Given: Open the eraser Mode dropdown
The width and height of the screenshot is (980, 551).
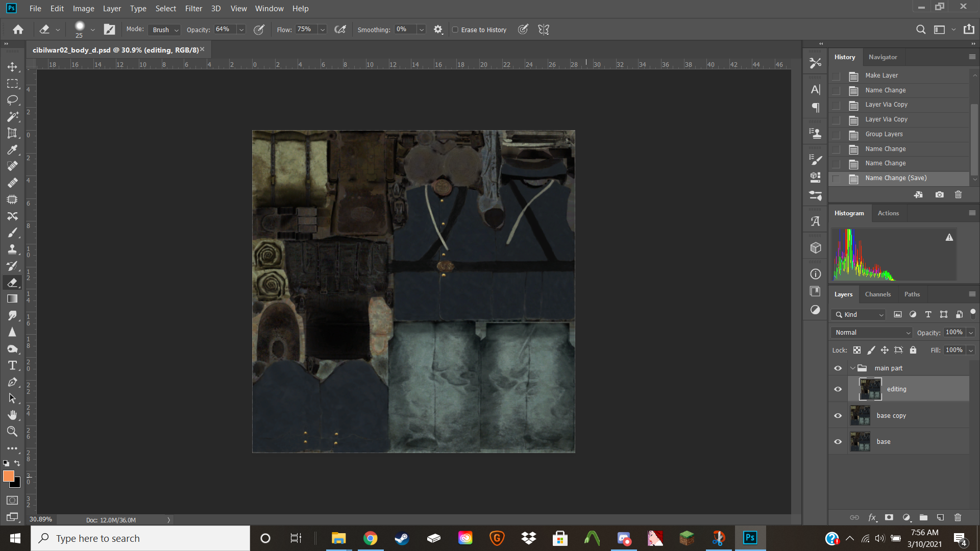Looking at the screenshot, I should [x=165, y=30].
